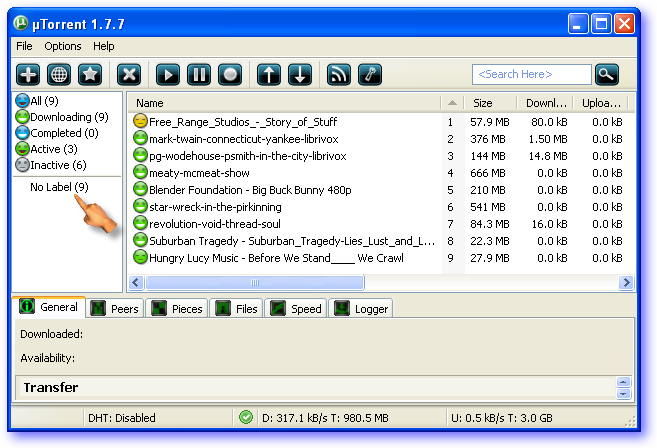The height and width of the screenshot is (448, 657).
Task: Start the torrent with the play icon
Action: pyautogui.click(x=168, y=75)
